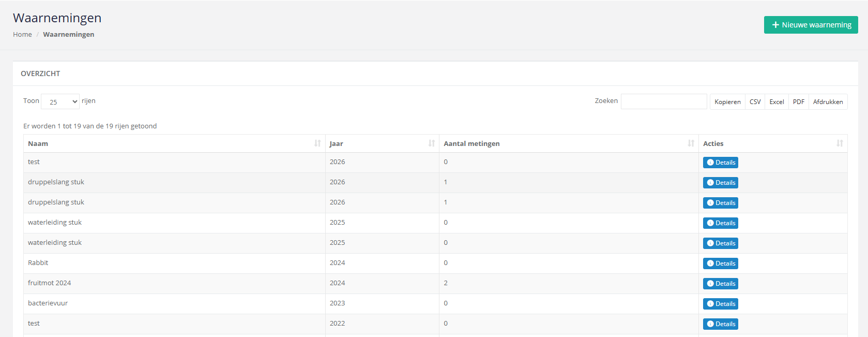This screenshot has width=868, height=337.
Task: Export table as PDF
Action: tap(799, 101)
